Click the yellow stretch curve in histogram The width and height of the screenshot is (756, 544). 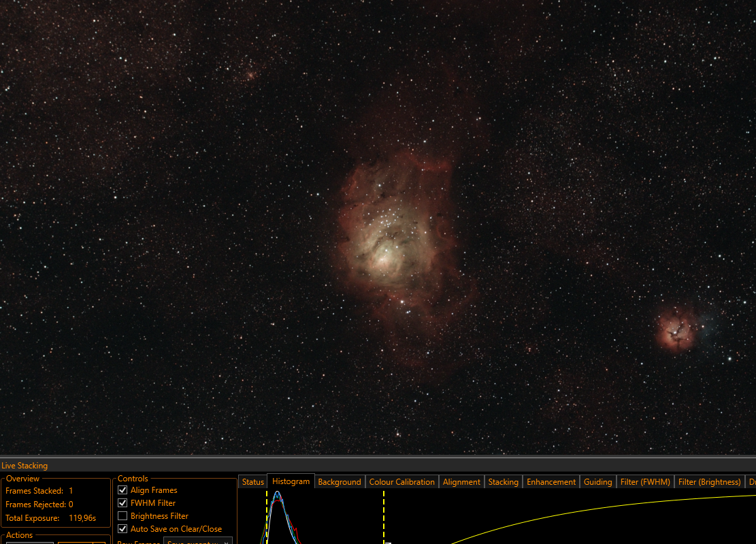(x=603, y=507)
